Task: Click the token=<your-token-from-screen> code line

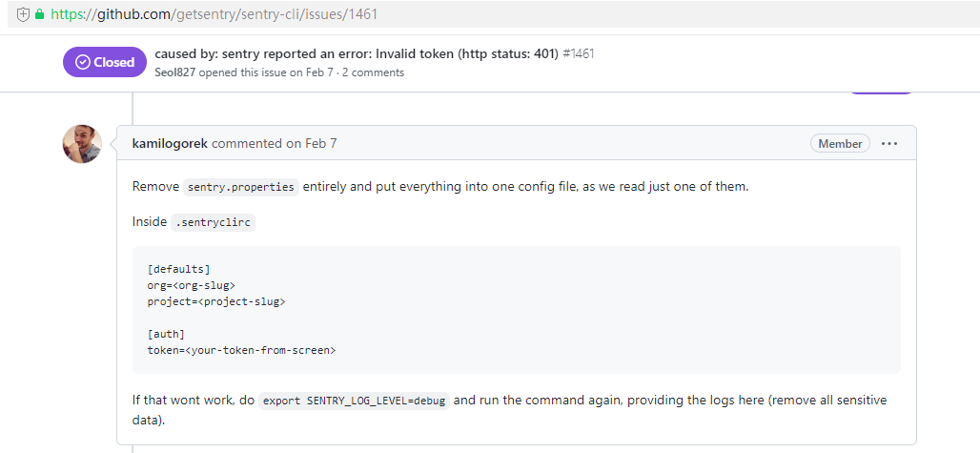Action: click(241, 350)
